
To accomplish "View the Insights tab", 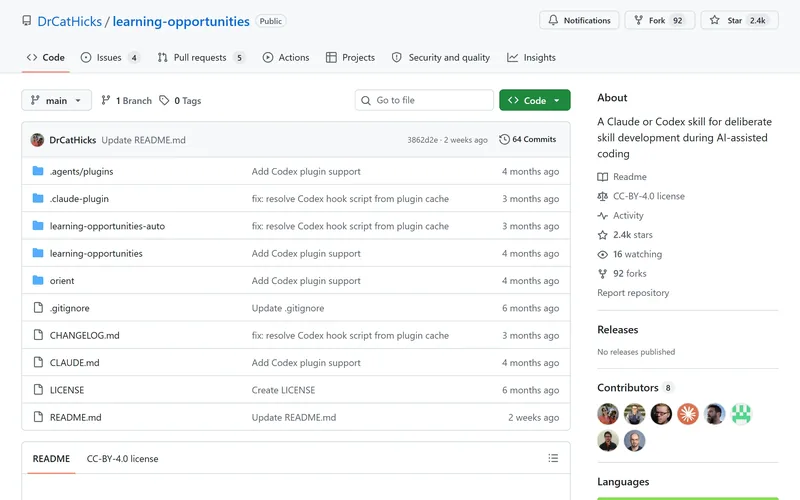I will (x=531, y=58).
